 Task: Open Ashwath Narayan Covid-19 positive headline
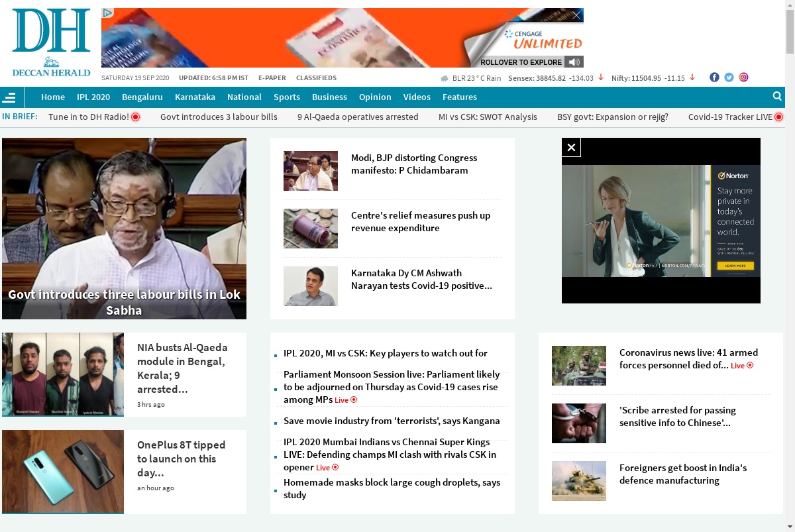tap(421, 279)
